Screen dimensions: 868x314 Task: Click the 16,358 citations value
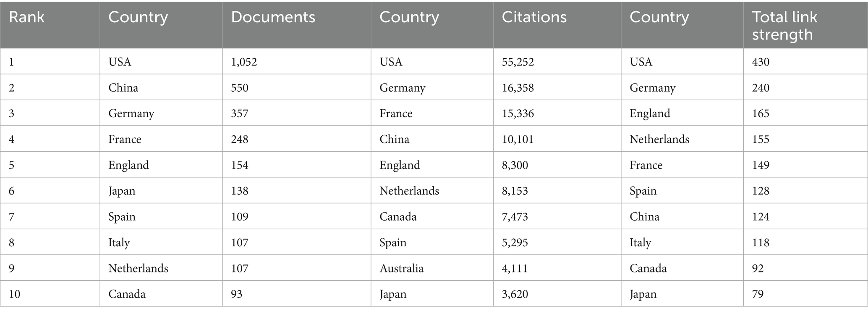pos(518,87)
